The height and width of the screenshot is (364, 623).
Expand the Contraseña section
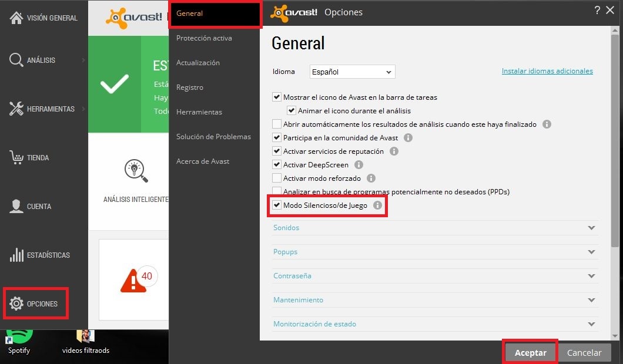point(435,276)
